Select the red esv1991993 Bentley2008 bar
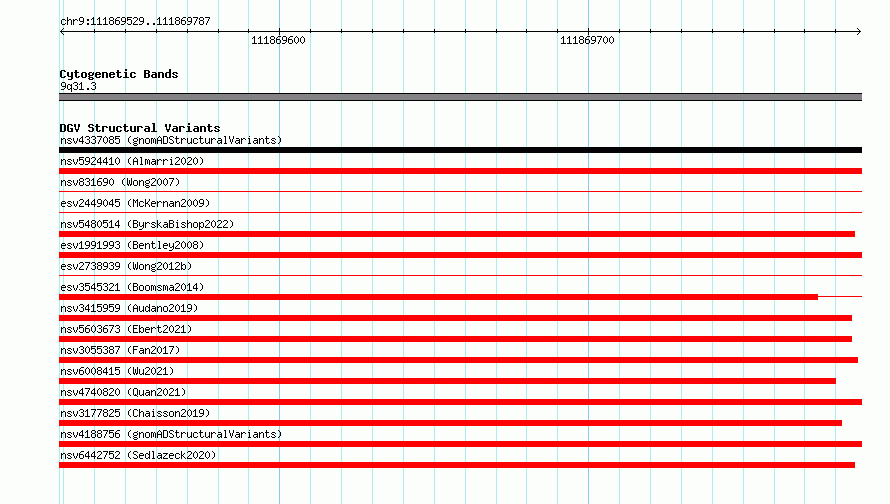 click(460, 255)
